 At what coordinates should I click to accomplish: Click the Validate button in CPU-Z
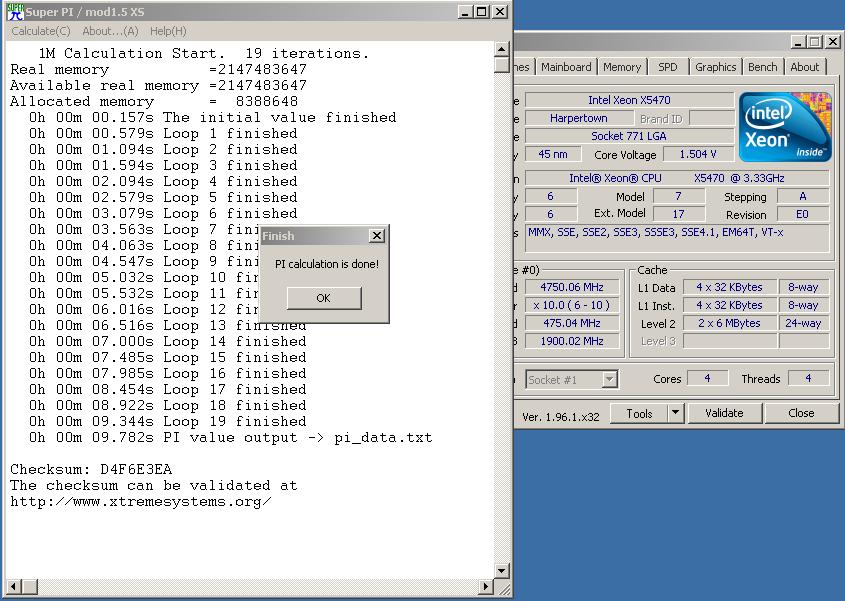pyautogui.click(x=724, y=413)
